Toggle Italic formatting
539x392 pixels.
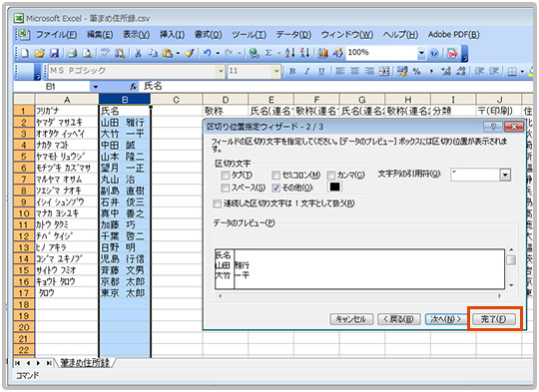point(307,71)
